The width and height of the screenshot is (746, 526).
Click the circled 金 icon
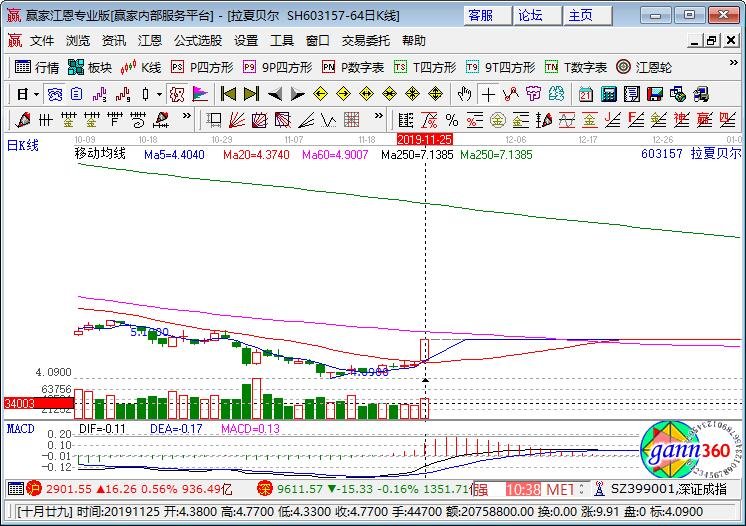coord(498,120)
